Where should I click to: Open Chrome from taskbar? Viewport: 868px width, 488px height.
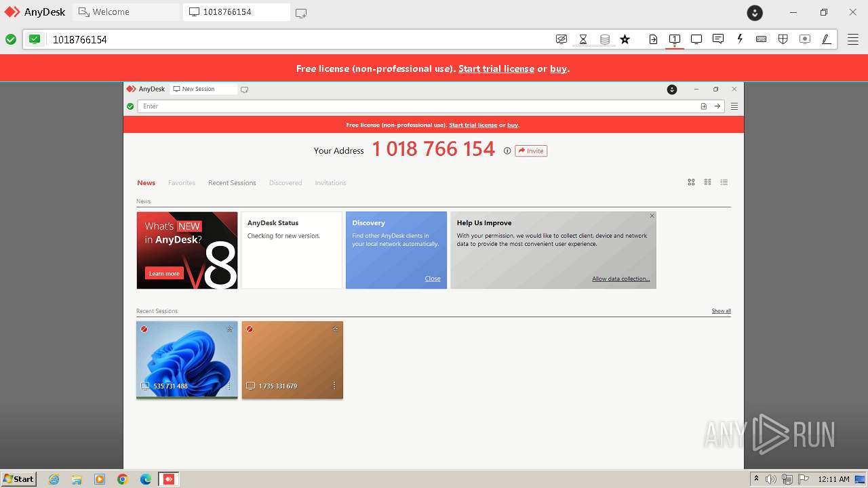[x=123, y=479]
